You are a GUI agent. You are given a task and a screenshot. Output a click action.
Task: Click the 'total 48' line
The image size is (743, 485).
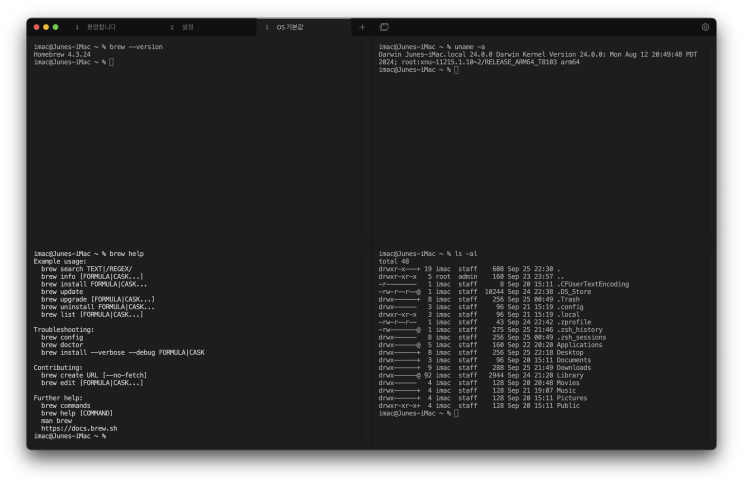click(x=394, y=261)
